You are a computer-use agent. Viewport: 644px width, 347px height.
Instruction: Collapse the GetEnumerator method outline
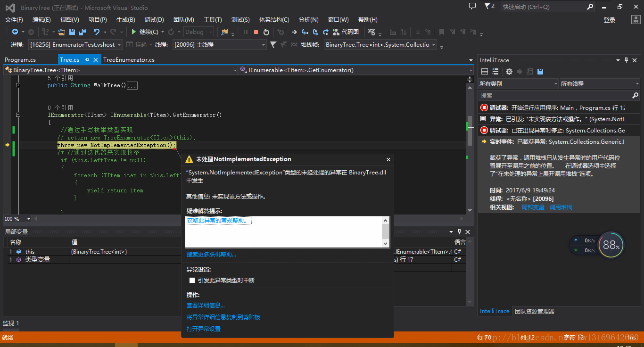click(18, 115)
